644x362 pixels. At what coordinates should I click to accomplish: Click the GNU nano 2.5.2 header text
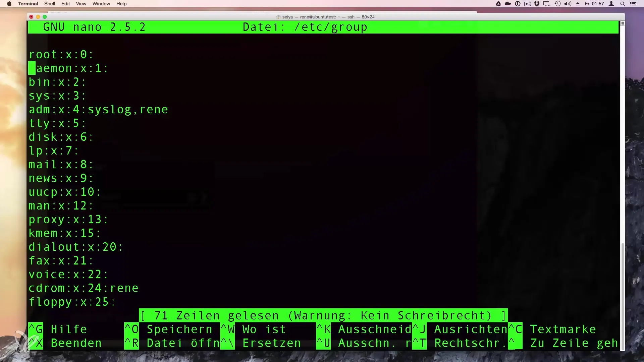pyautogui.click(x=94, y=27)
